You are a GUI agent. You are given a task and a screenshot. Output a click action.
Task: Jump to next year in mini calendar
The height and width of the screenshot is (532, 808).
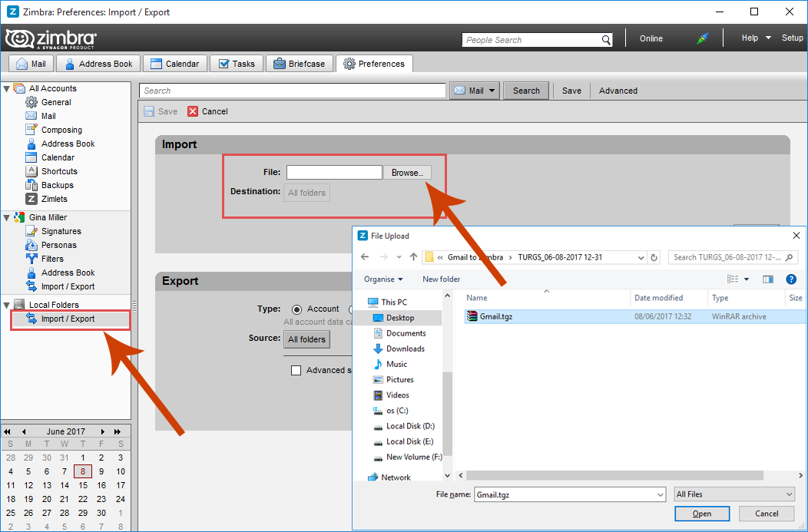[x=118, y=431]
